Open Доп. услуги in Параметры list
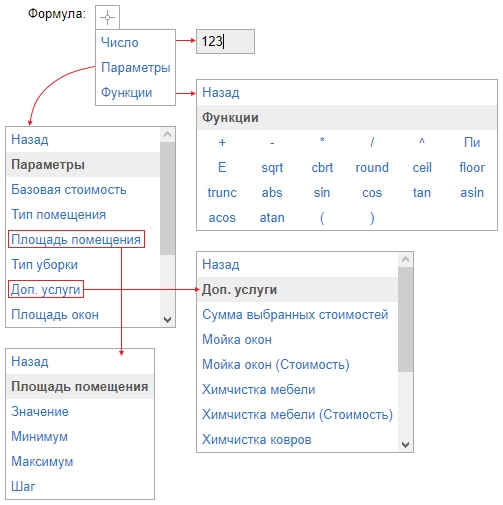 click(x=46, y=289)
